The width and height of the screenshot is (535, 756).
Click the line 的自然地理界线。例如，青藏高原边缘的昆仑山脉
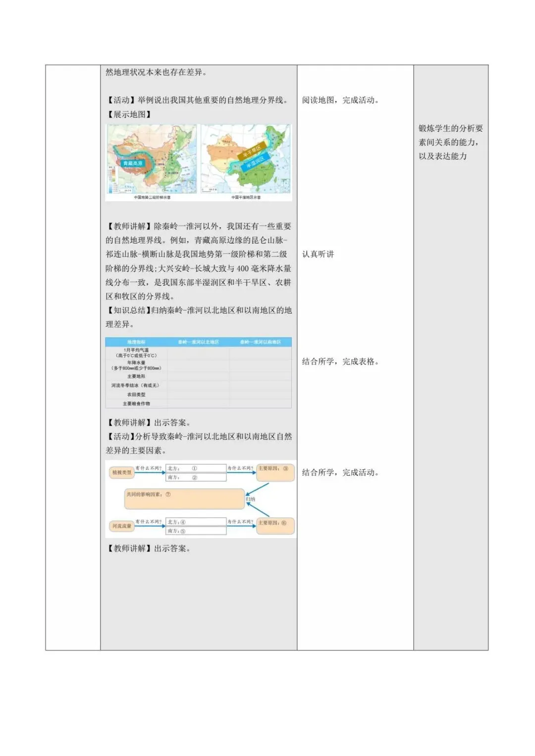(x=197, y=240)
